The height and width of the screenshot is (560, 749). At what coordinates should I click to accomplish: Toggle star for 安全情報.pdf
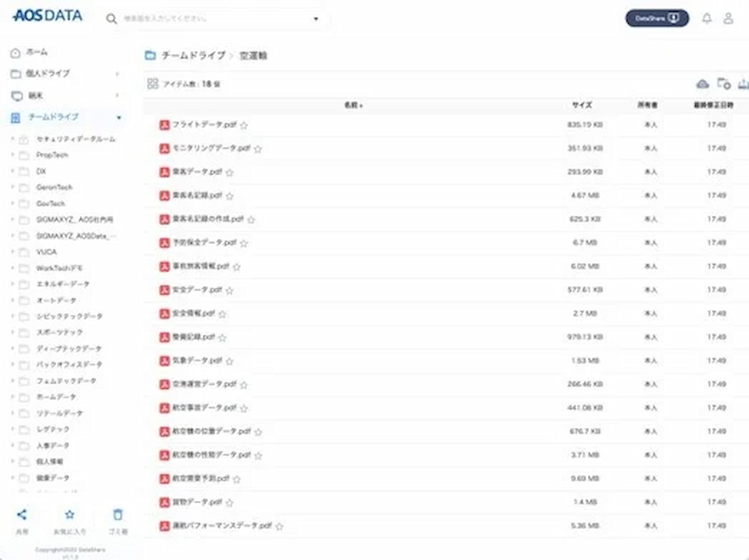click(x=222, y=314)
